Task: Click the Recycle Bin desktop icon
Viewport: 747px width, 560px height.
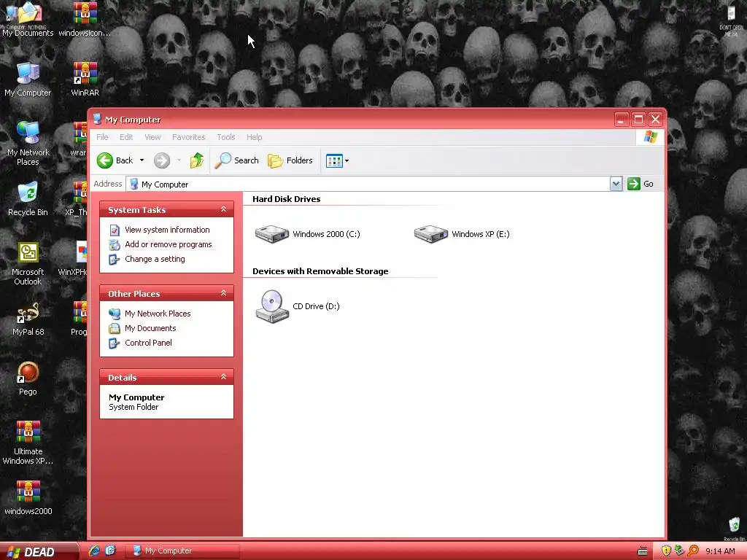Action: [28, 199]
